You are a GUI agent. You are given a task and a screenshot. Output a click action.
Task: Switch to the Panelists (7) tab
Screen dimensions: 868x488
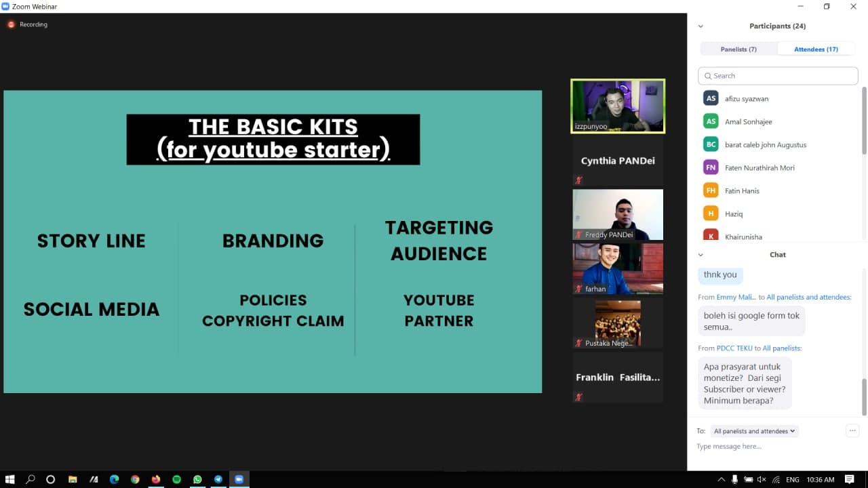738,49
